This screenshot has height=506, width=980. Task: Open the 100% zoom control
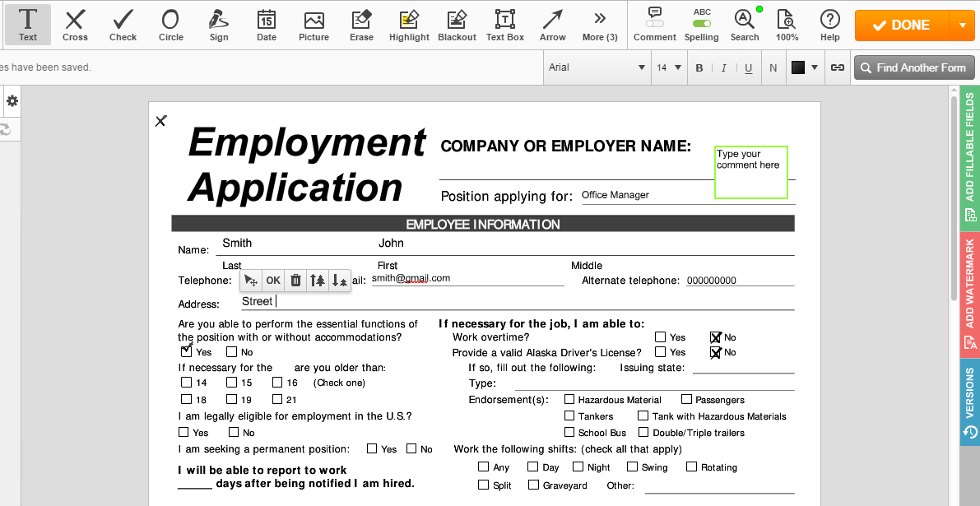coord(787,25)
